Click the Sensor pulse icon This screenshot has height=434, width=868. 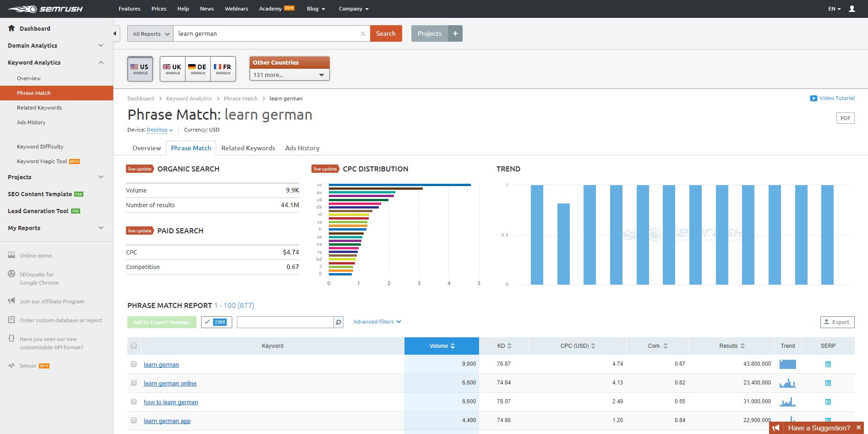[11, 366]
